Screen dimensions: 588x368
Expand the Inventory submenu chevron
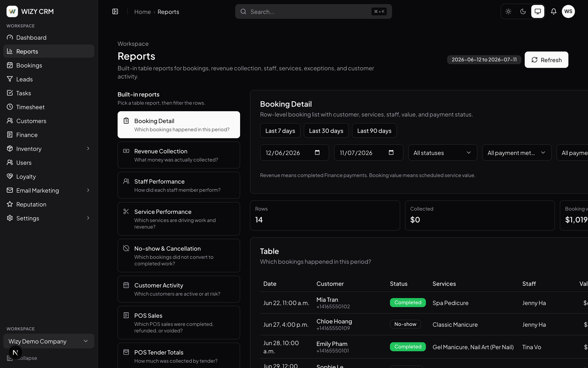pos(88,148)
